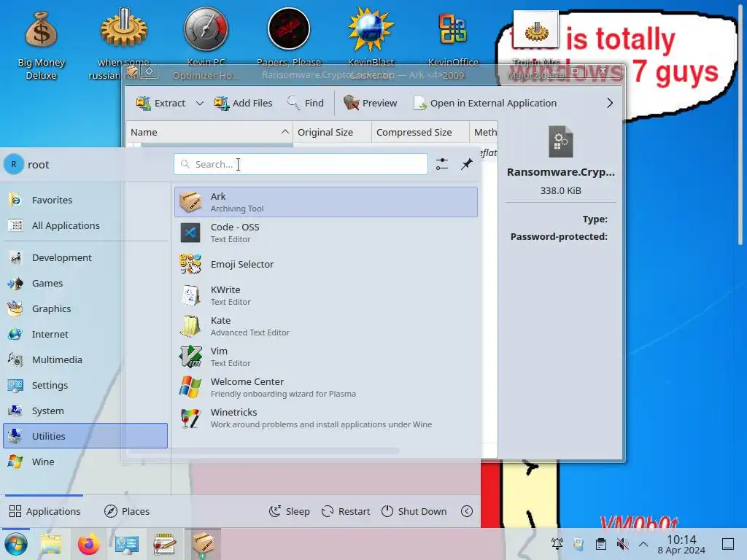
Task: Open the Kevin PC Optimizer desktop icon
Action: (206, 44)
